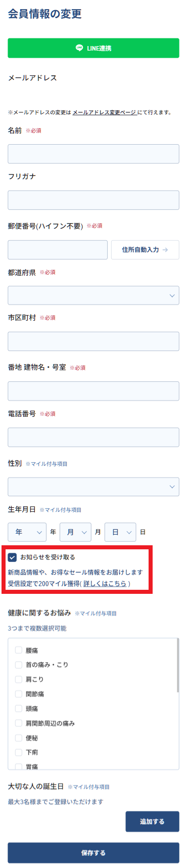This screenshot has width=188, height=868.
Task: Click 追加する to add a birthday
Action: [x=153, y=821]
